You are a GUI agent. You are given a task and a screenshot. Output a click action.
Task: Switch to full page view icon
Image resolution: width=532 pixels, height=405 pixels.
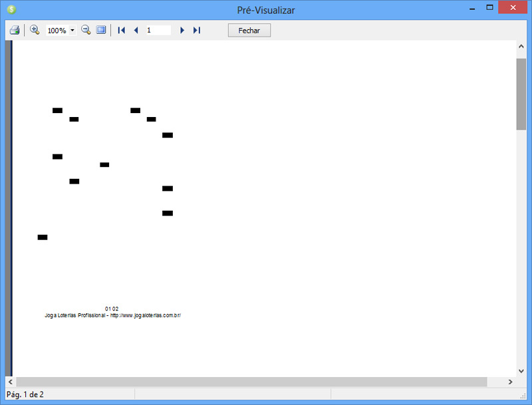coord(101,30)
